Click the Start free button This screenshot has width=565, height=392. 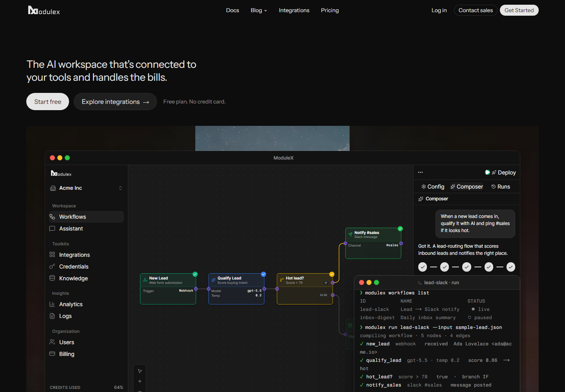[47, 102]
